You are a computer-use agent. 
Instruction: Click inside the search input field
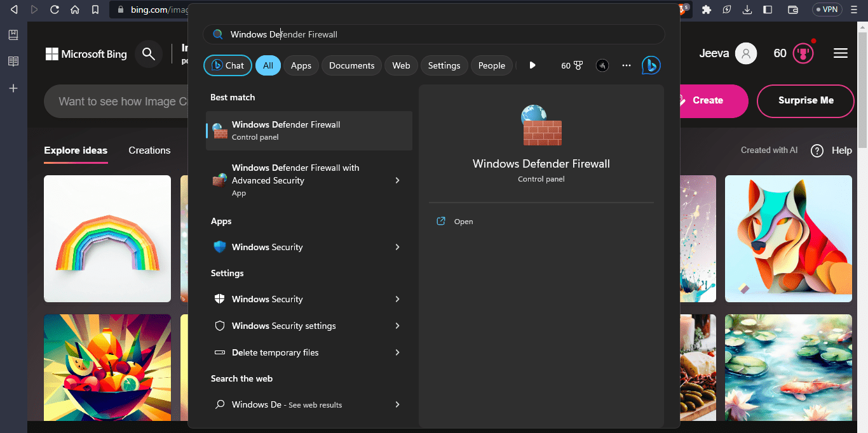(x=434, y=34)
